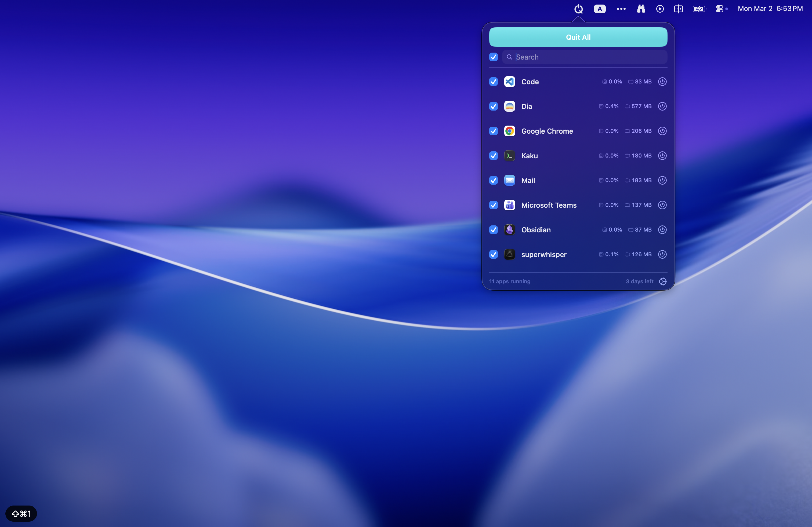The width and height of the screenshot is (812, 527).
Task: Uncheck the Code checkbox
Action: tap(493, 82)
